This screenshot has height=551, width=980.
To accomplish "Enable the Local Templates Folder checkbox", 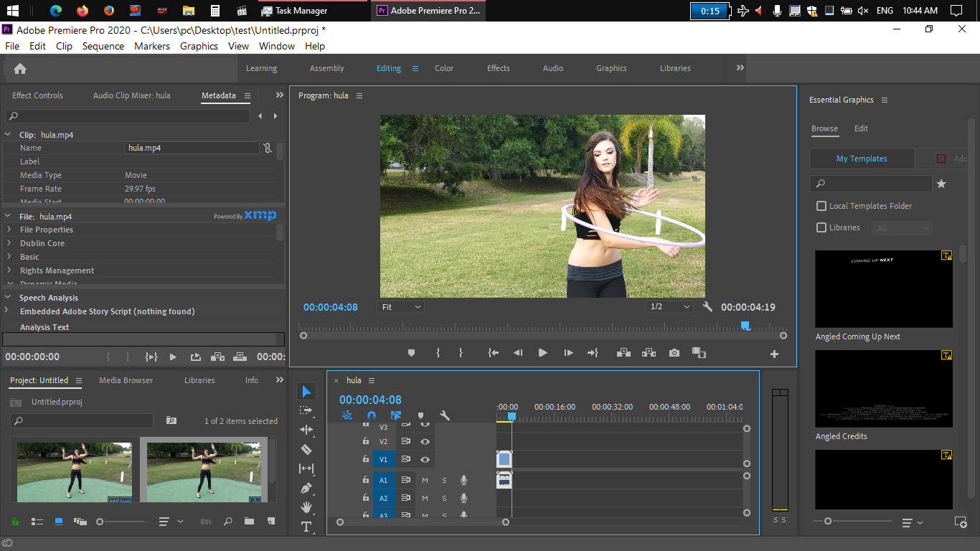I will click(821, 206).
